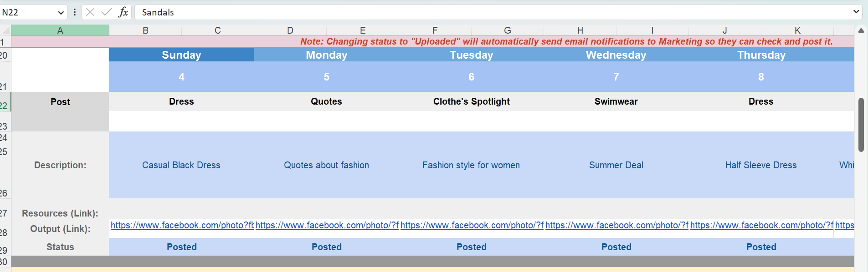Select the date cell showing 4
Image resolution: width=868 pixels, height=272 pixels.
181,77
